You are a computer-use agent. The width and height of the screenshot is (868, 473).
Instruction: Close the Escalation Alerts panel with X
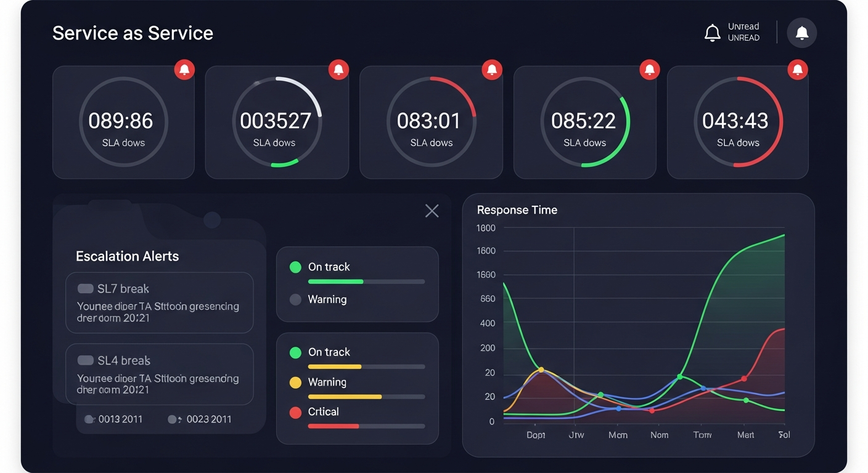432,211
